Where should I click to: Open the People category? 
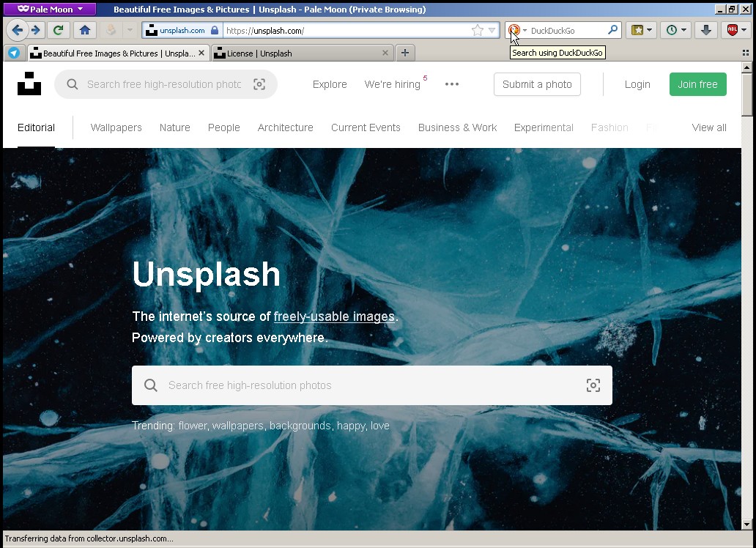tap(223, 127)
